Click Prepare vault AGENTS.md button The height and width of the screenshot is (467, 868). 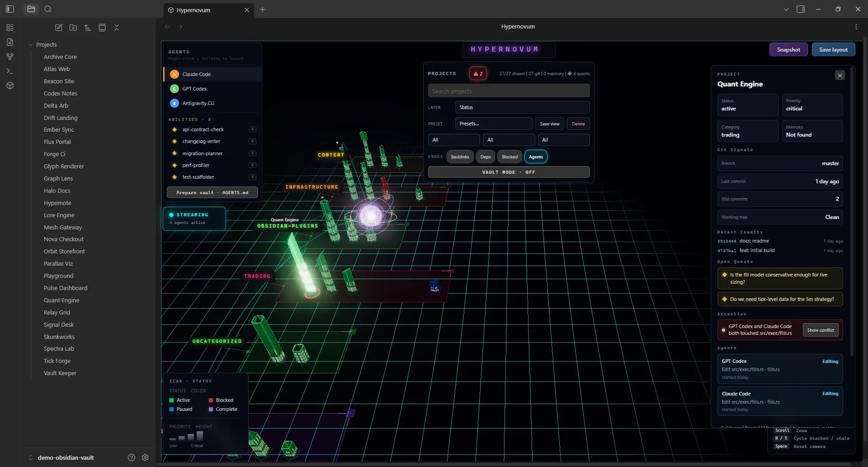pyautogui.click(x=212, y=192)
